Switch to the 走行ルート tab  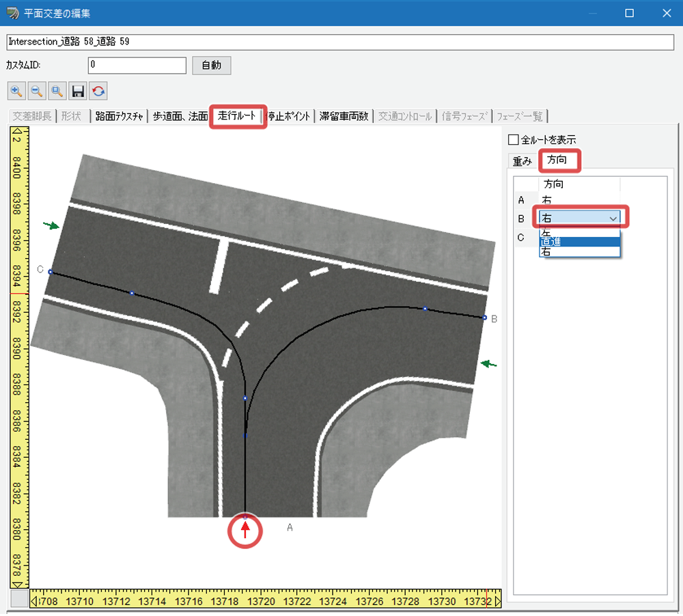(237, 116)
